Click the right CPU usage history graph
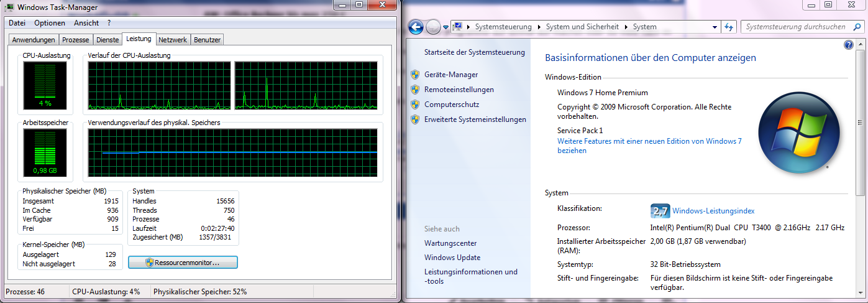 click(306, 85)
